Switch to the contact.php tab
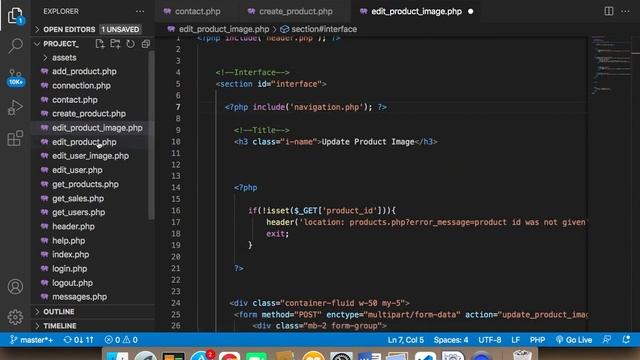 [197, 11]
